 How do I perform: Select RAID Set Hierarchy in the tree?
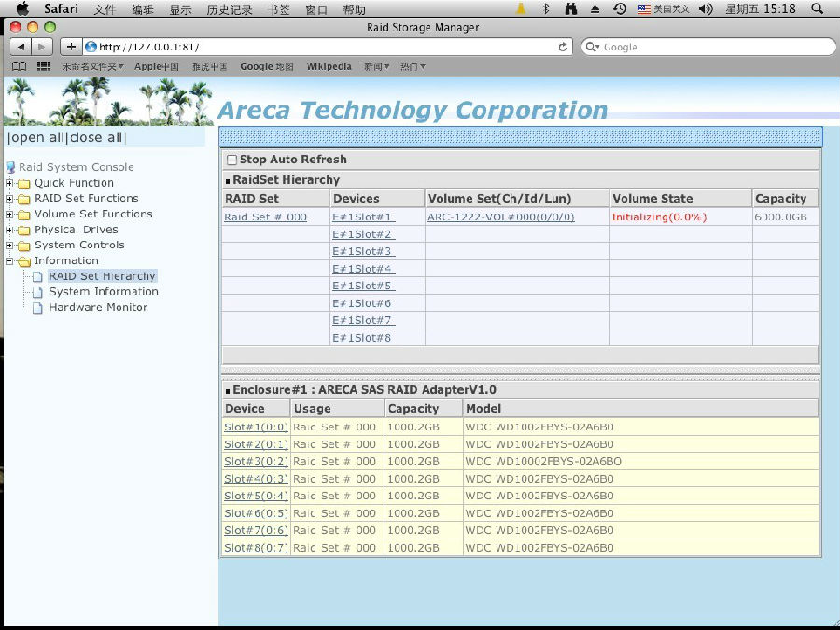pos(103,276)
